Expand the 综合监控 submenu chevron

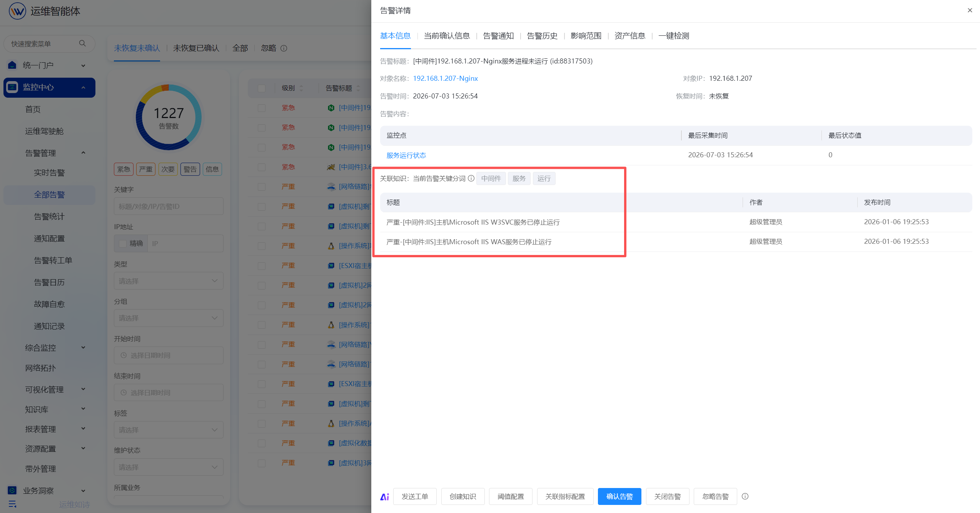pos(83,348)
